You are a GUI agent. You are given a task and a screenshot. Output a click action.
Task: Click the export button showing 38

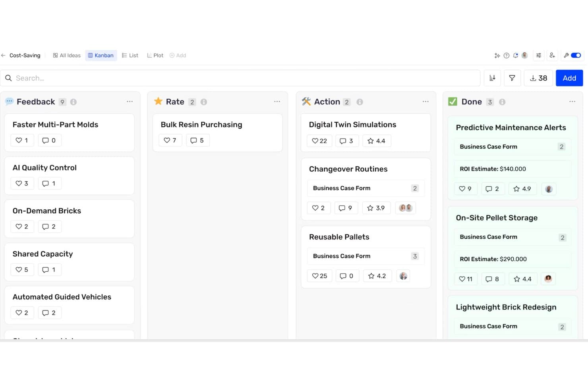point(538,78)
